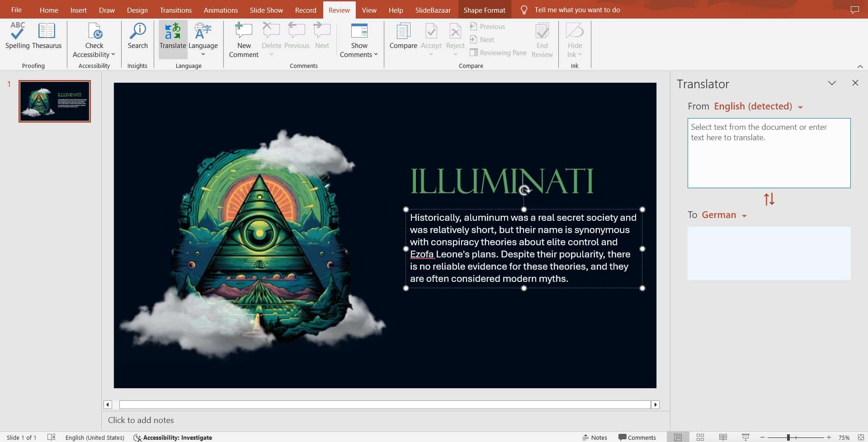868x442 pixels.
Task: Run the Spelling checker
Action: pyautogui.click(x=17, y=36)
